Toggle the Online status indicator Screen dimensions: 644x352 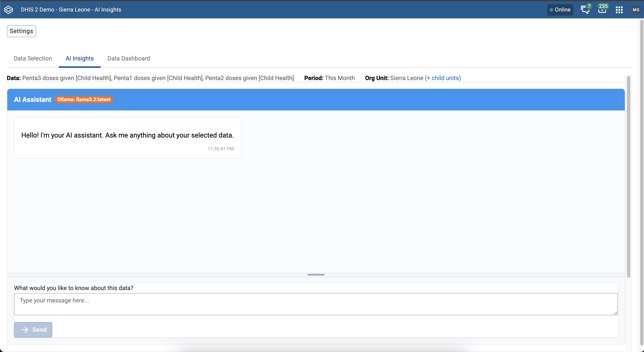point(560,10)
